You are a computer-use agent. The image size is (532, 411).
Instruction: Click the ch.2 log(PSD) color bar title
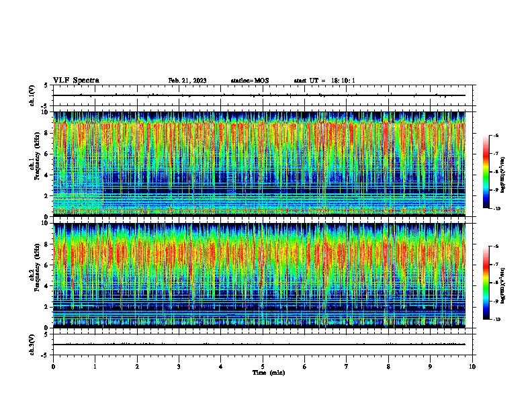pos(503,285)
